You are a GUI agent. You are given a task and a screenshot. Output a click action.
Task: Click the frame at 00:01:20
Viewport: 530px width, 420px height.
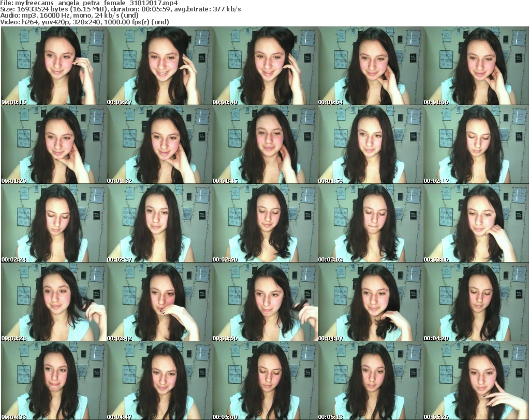pyautogui.click(x=54, y=144)
